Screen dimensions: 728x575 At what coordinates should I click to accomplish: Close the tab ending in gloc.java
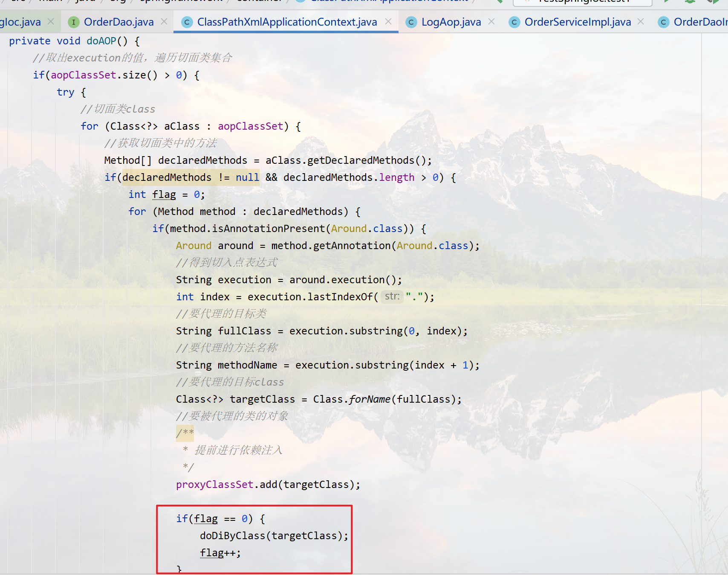[51, 21]
